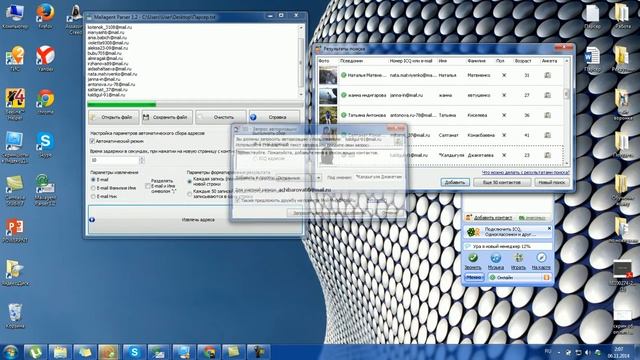Click the Сохранить файл button
The image size is (640, 360).
pos(167,117)
